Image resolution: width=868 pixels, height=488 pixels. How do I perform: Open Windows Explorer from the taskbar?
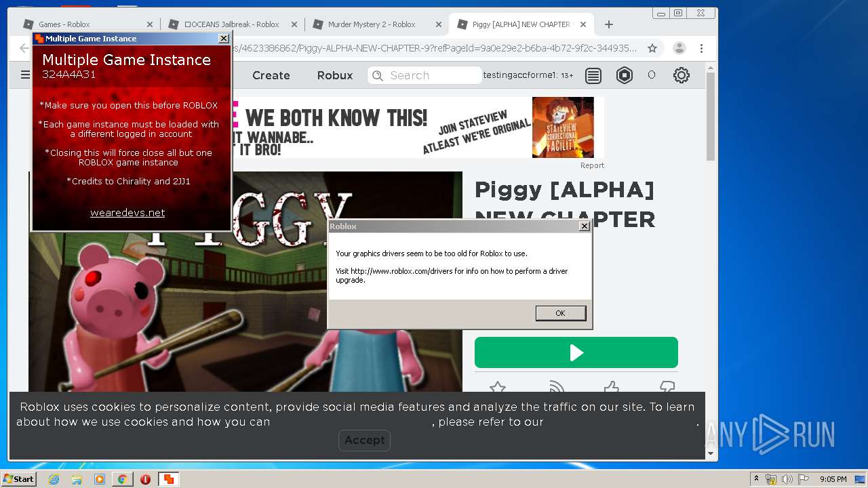[77, 479]
